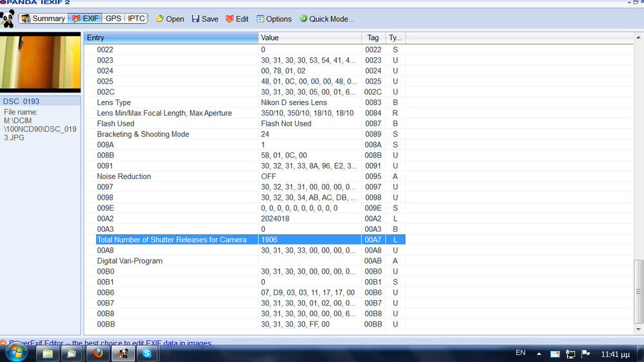Switch to the Summary tab

point(43,19)
